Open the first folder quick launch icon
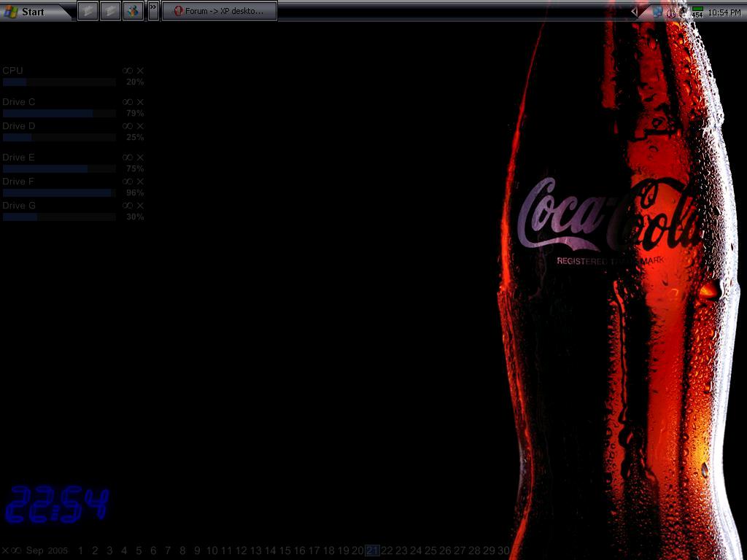The width and height of the screenshot is (747, 560). point(88,11)
